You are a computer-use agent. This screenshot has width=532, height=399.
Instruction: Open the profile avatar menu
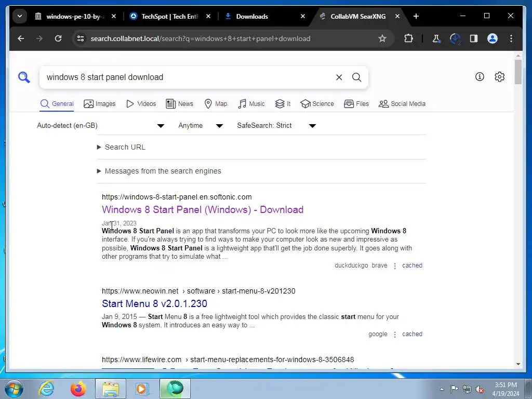(x=493, y=38)
